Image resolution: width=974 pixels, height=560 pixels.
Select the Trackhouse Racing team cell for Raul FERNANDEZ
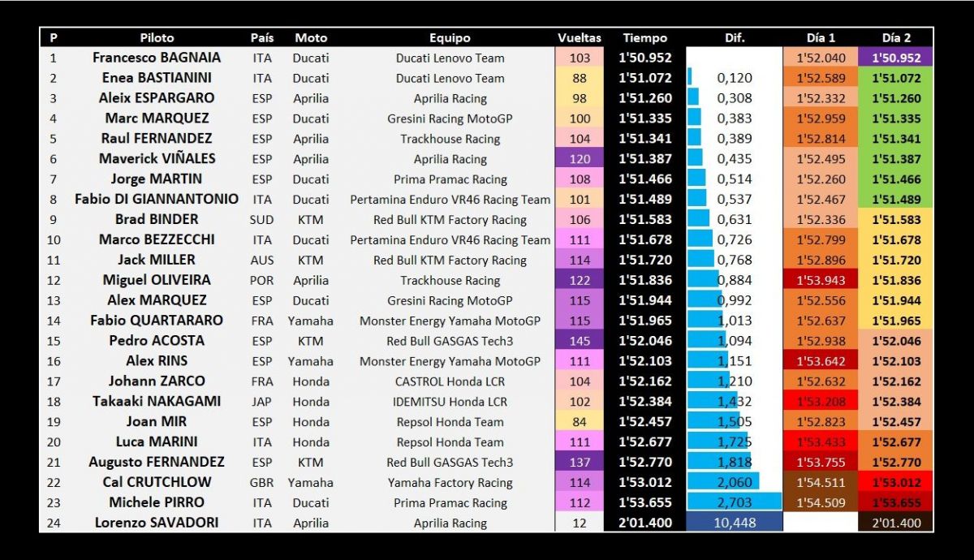point(450,139)
